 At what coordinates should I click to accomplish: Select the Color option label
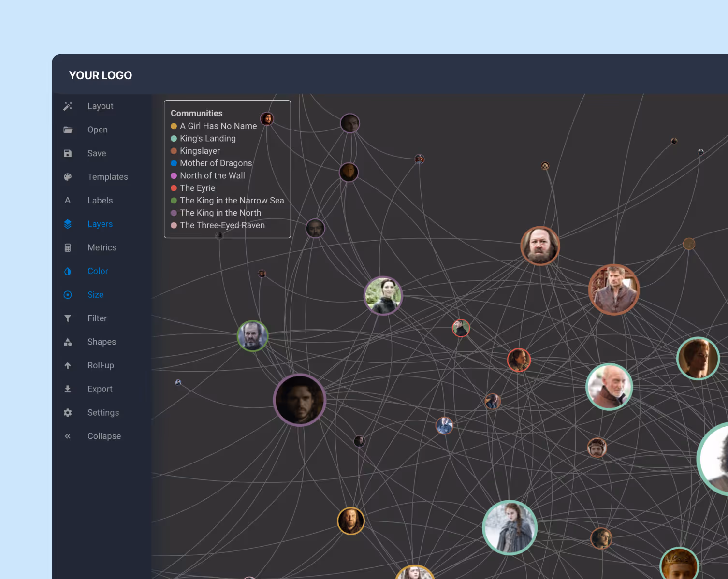(98, 271)
